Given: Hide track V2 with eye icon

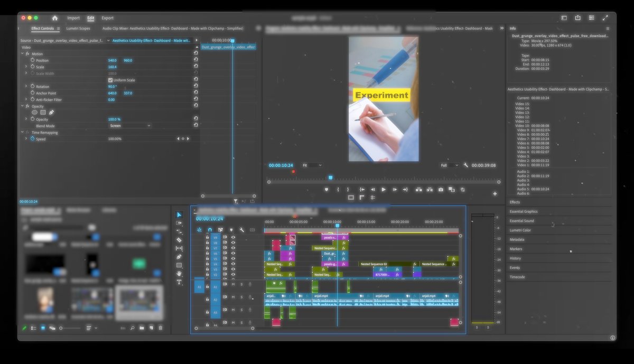Looking at the screenshot, I should point(233,275).
